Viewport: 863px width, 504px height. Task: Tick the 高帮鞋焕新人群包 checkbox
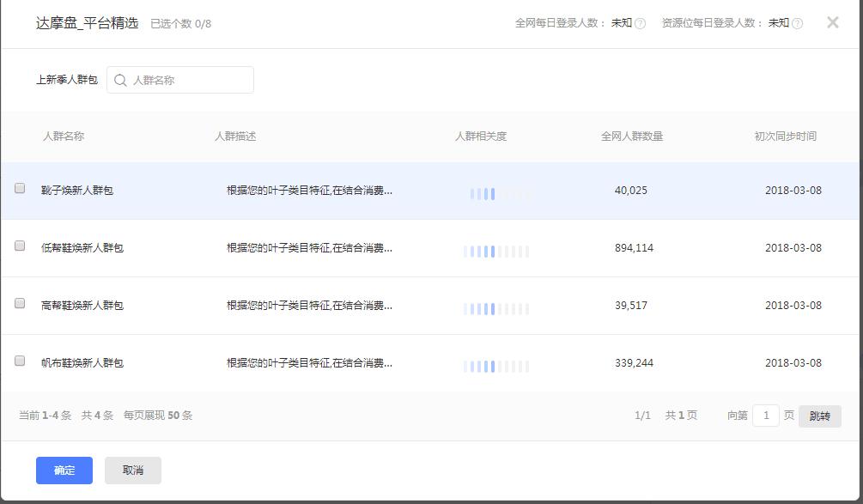pyautogui.click(x=20, y=303)
